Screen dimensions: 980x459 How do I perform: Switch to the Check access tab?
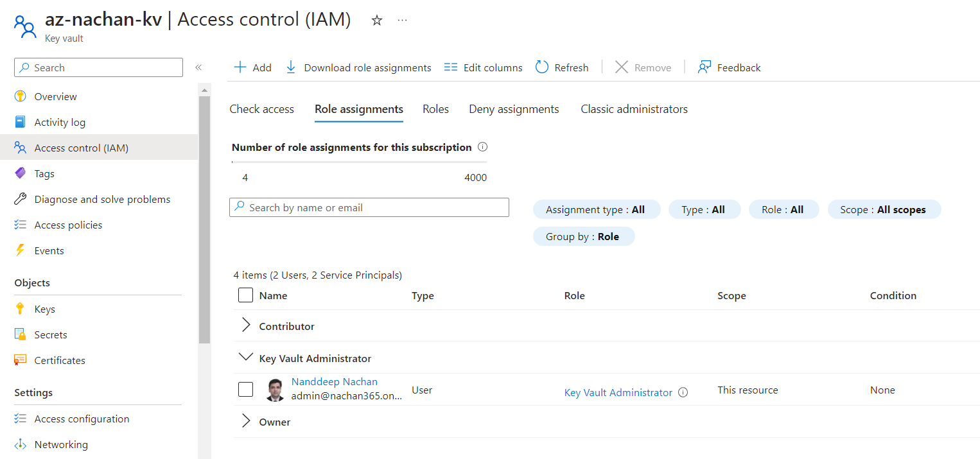point(261,109)
